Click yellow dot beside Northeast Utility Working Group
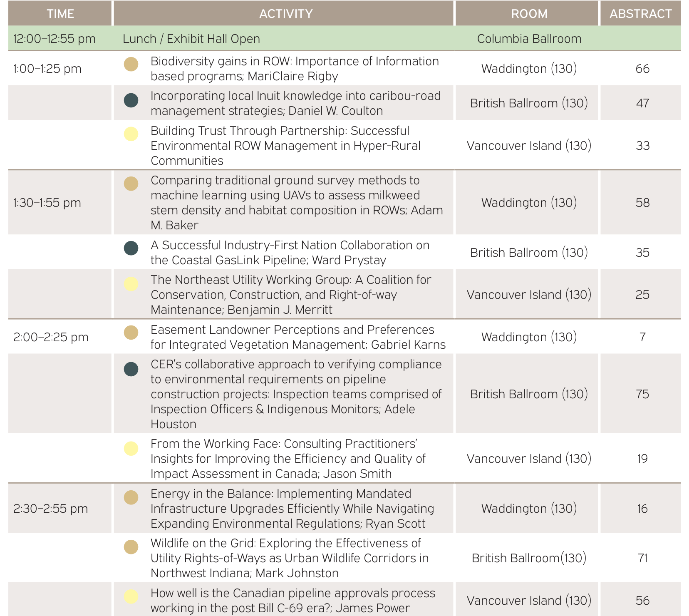 tap(131, 284)
